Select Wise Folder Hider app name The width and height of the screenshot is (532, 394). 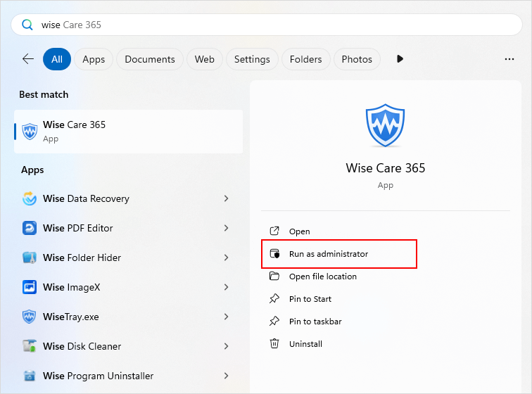pyautogui.click(x=82, y=258)
